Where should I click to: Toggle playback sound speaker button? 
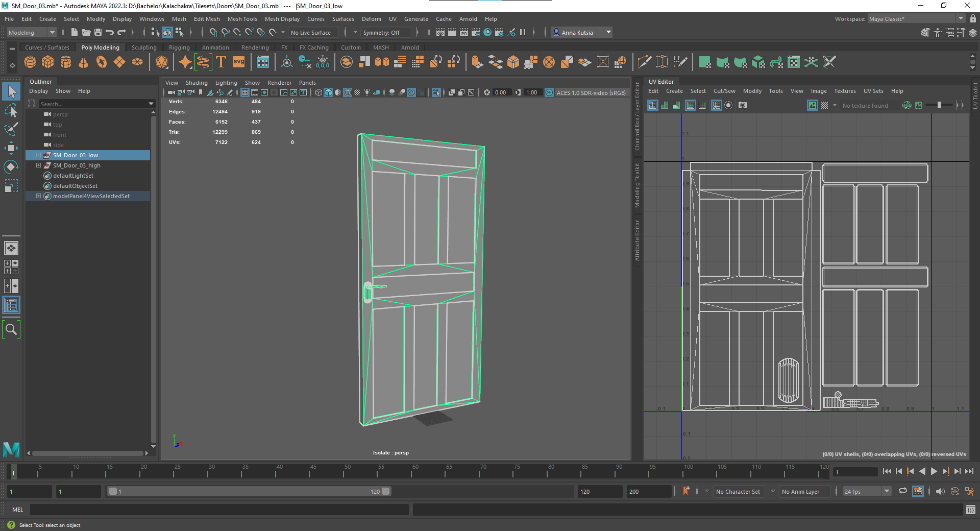click(x=940, y=491)
